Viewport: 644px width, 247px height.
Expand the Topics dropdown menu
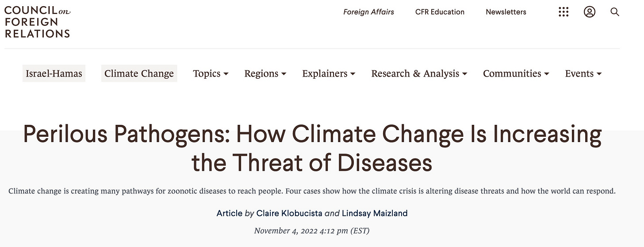coord(211,73)
